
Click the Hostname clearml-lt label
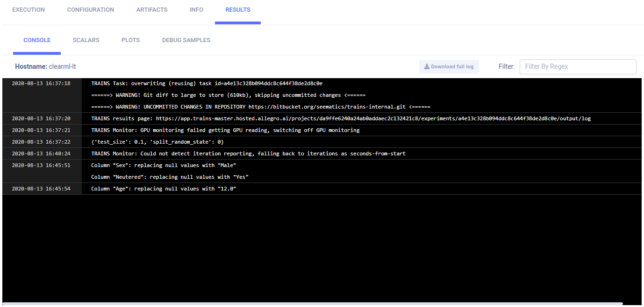pos(45,66)
